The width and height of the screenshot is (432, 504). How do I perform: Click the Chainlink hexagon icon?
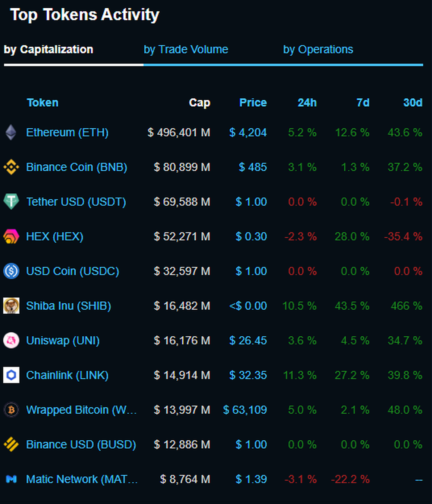[x=11, y=375]
